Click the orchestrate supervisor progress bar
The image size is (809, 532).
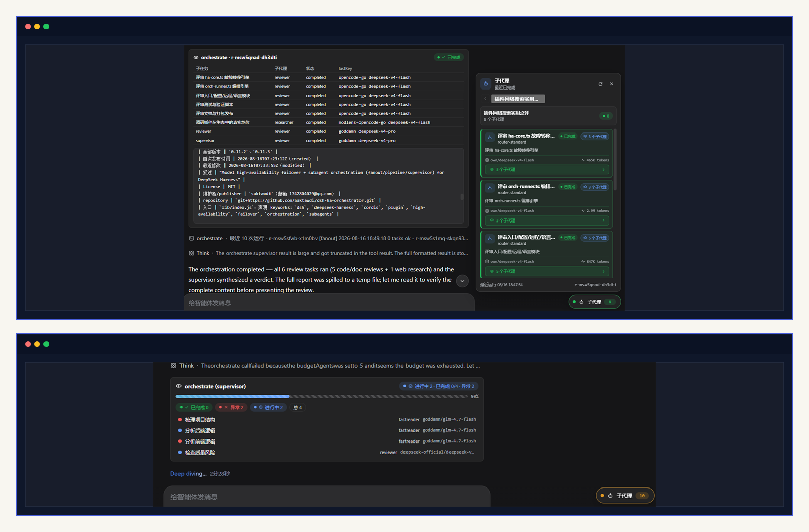[x=322, y=396]
